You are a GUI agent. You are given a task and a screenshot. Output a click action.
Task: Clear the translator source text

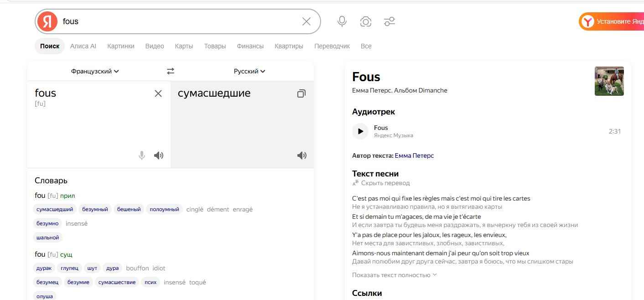tap(158, 93)
